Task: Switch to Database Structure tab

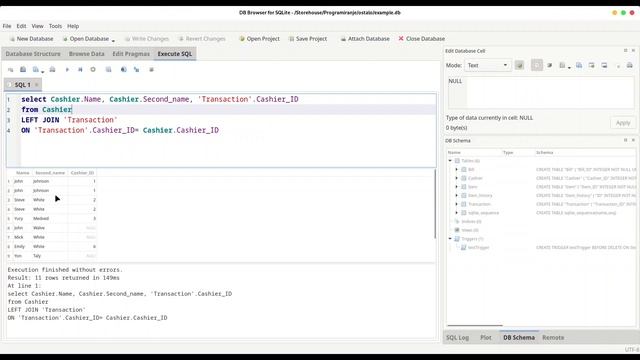Action: click(33, 54)
